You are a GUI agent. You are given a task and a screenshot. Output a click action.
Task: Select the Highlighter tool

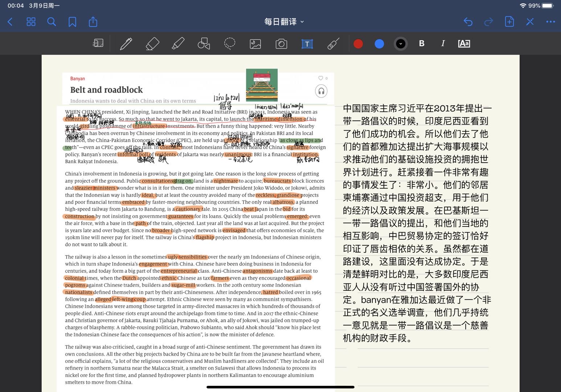point(178,44)
